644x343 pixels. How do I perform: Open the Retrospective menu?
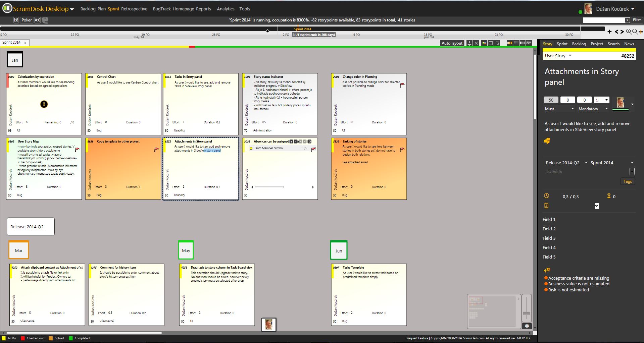pos(134,9)
